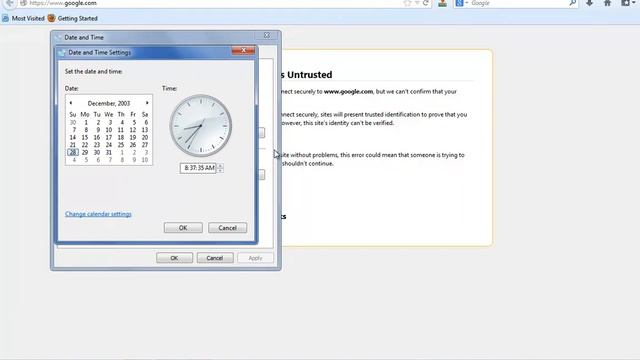Select December 25 in the calendar

[x=121, y=145]
